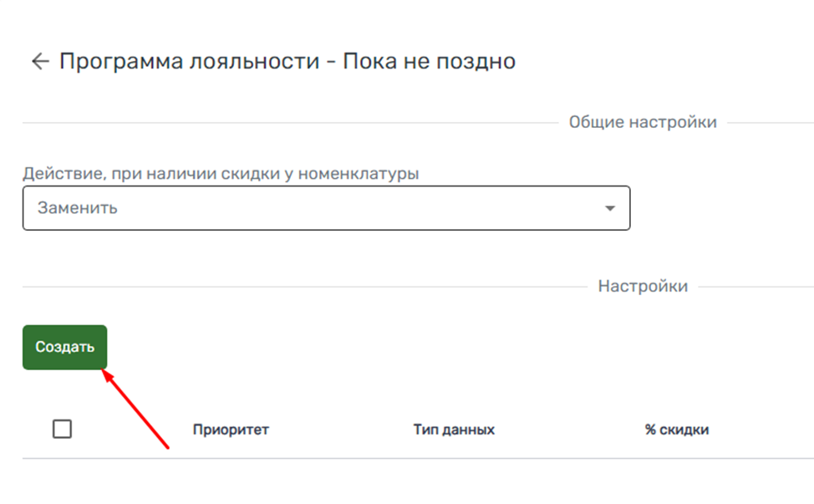Click the "Общие настройки" section heading
The height and width of the screenshot is (504, 814).
coord(643,122)
